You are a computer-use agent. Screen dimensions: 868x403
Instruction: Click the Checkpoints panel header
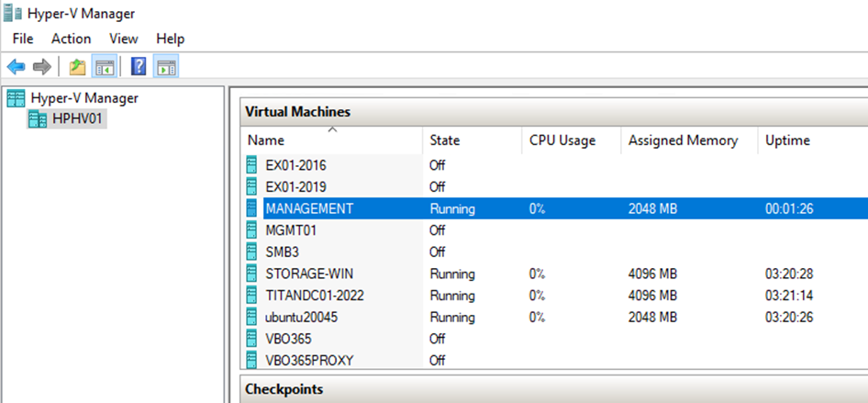click(554, 388)
